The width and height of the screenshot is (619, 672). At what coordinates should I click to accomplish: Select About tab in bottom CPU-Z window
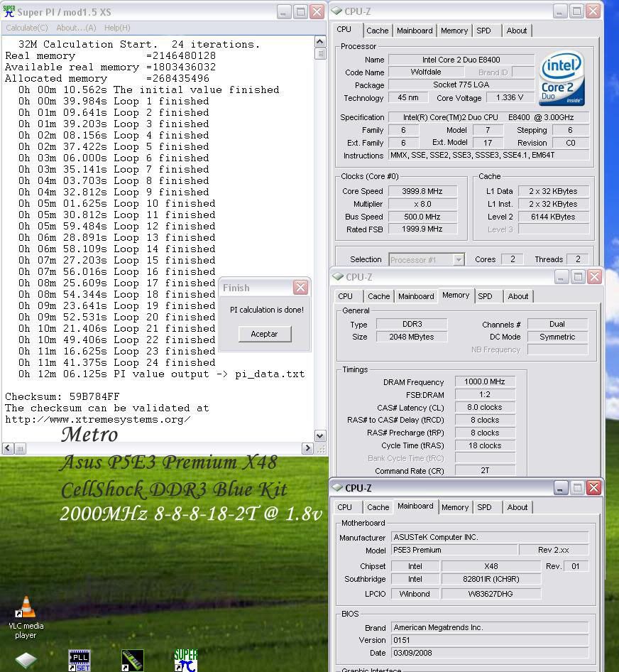517,507
